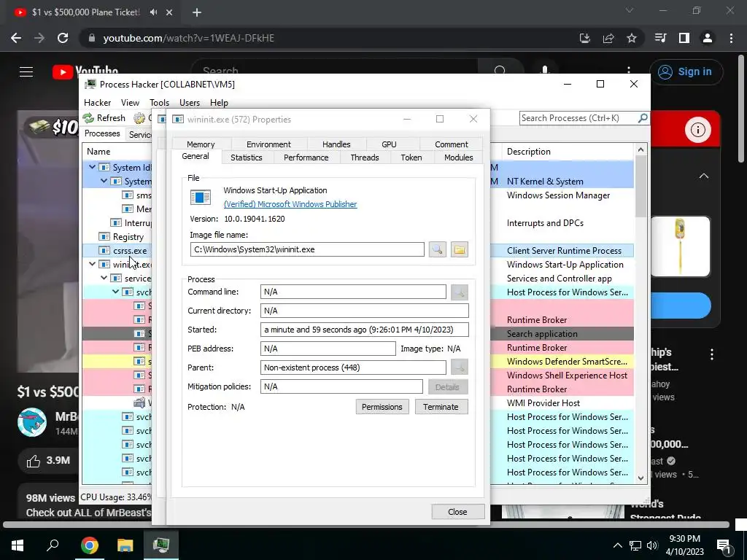Click the image file inspect magnifier icon
Image resolution: width=747 pixels, height=560 pixels.
click(x=438, y=249)
